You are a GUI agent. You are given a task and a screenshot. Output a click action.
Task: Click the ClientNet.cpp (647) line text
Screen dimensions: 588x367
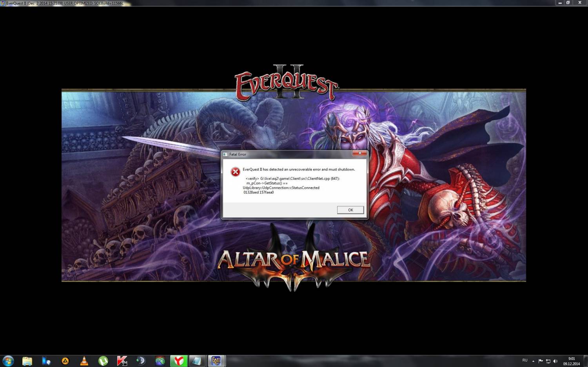pos(292,179)
